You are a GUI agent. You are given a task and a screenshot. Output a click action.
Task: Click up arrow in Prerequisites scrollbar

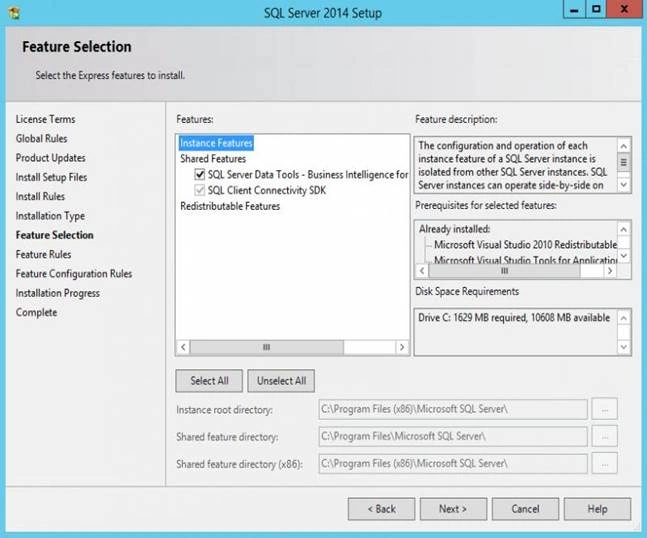623,229
